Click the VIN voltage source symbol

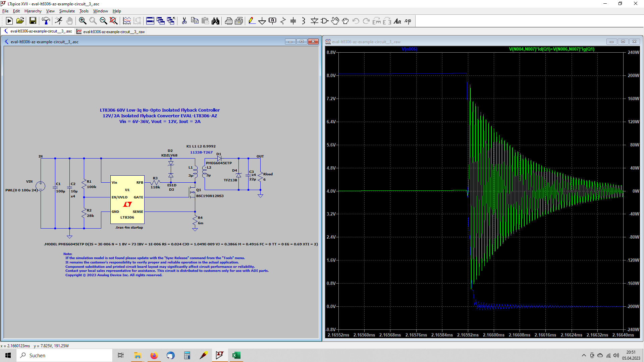click(x=41, y=186)
